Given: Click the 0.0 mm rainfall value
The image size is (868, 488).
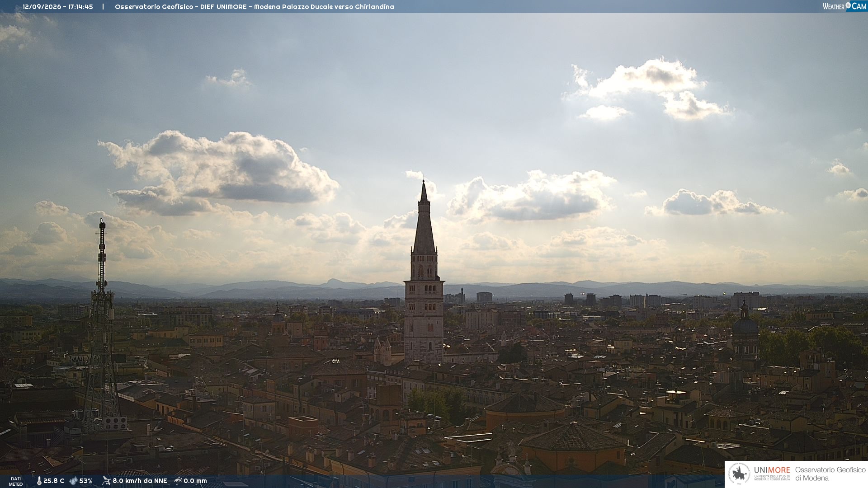Looking at the screenshot, I should pyautogui.click(x=195, y=481).
